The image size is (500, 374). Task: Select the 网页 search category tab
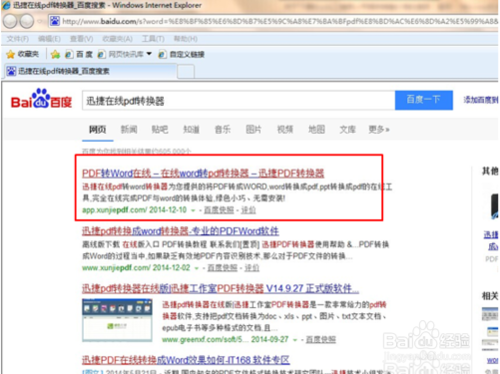[x=97, y=129]
